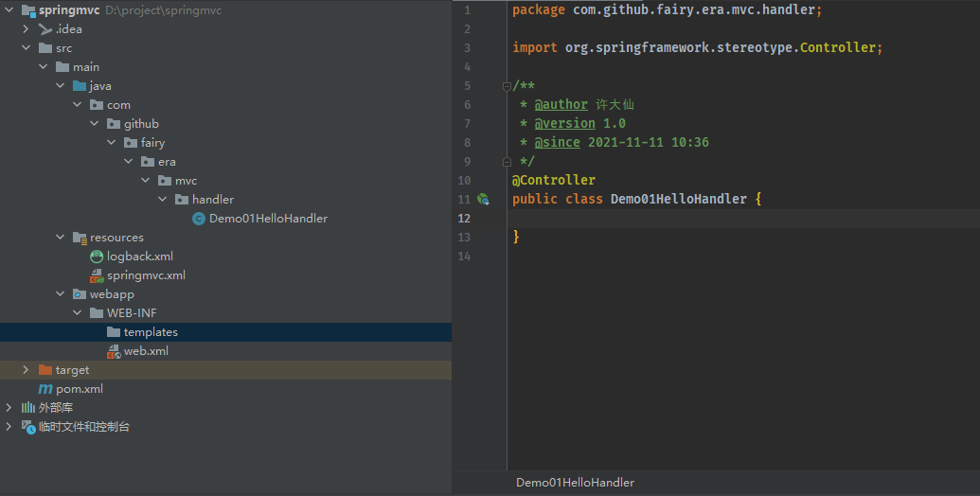980x496 pixels.
Task: Select the main folder in tree
Action: pyautogui.click(x=225, y=67)
